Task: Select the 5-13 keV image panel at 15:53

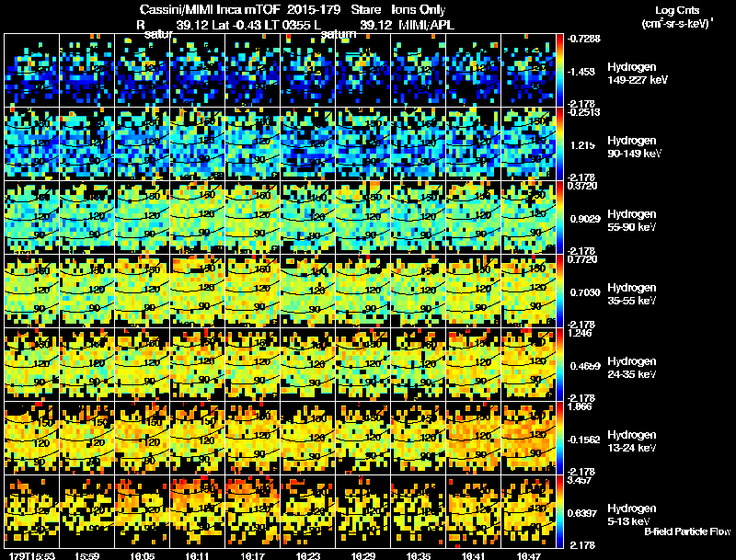Action: [x=32, y=512]
